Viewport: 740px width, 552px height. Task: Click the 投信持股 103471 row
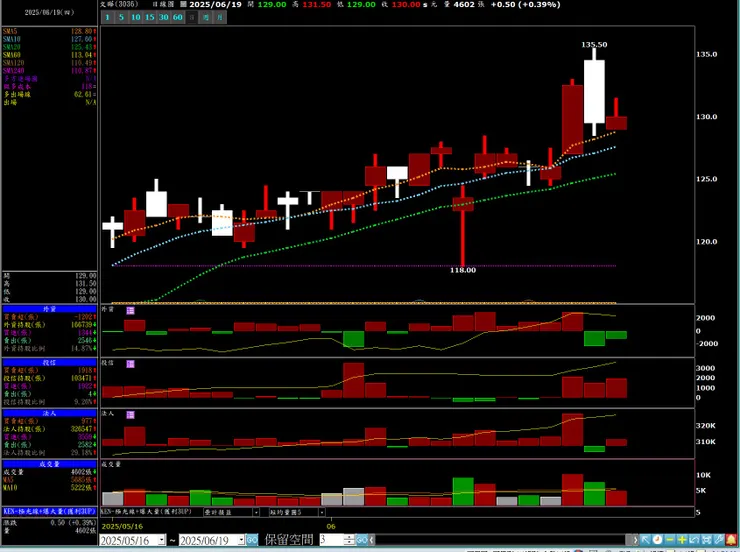tap(50, 378)
